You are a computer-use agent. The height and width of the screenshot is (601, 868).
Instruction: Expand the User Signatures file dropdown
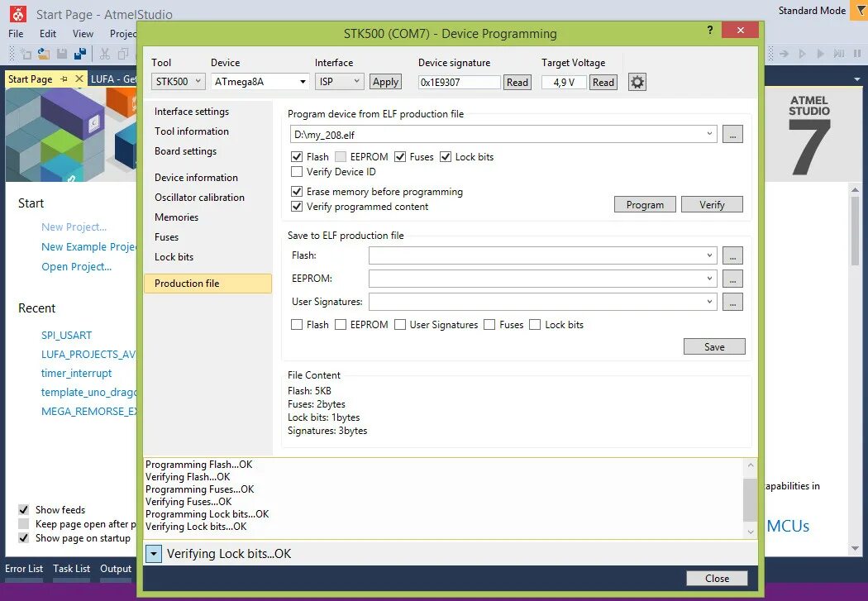709,303
